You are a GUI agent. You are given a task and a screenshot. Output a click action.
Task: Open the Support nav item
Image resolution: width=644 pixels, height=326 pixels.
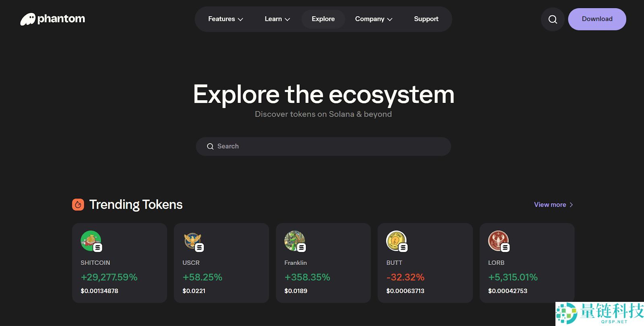coord(426,19)
